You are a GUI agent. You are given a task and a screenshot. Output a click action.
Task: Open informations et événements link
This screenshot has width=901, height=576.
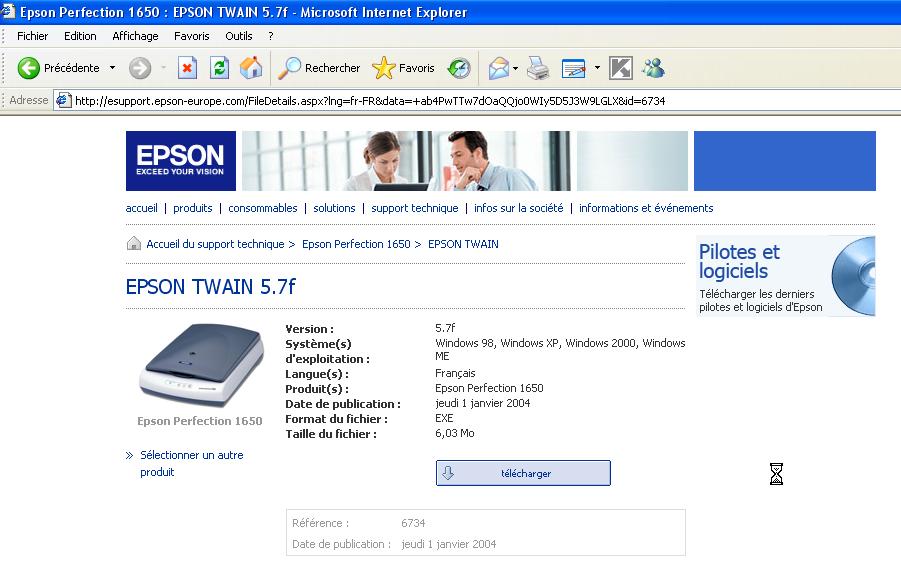[646, 208]
